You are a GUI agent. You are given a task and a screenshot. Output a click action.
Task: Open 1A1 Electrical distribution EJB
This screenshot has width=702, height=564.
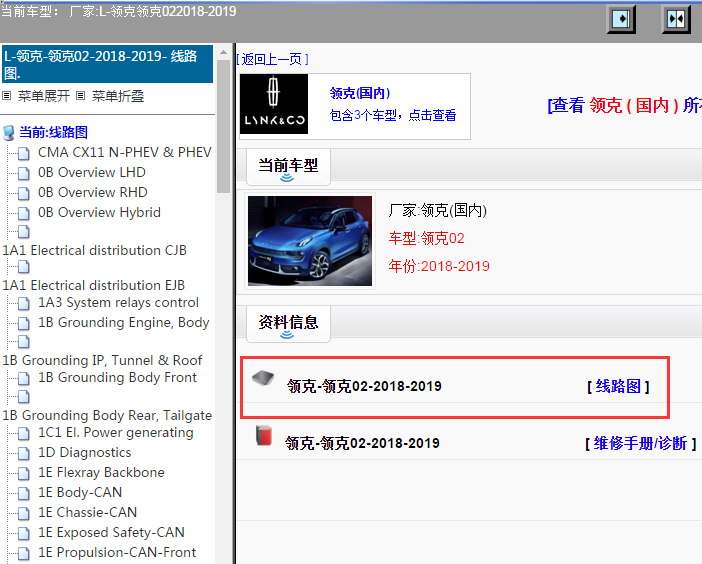click(94, 285)
